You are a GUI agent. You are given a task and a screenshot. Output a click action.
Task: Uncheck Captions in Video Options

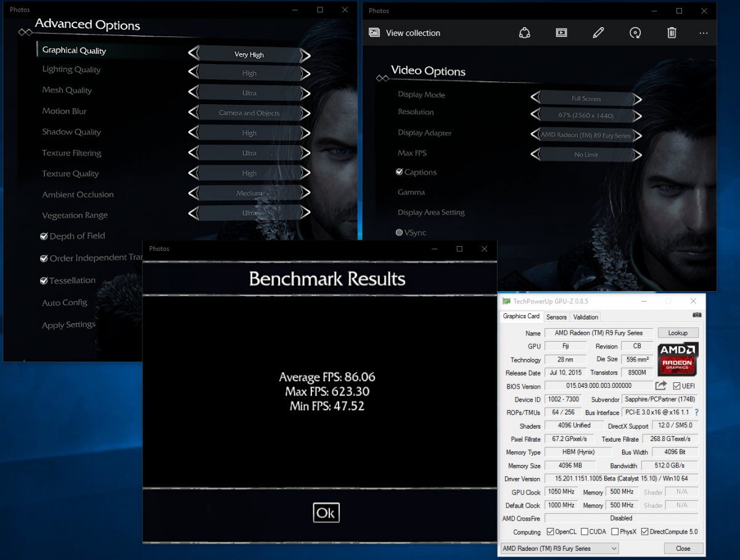point(399,172)
